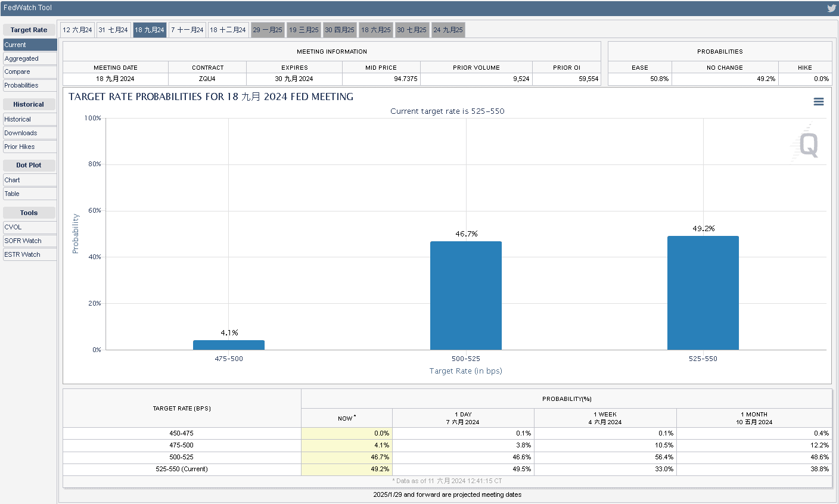Go to Compare in the sidebar
Screen dimensions: 839x504
point(29,71)
